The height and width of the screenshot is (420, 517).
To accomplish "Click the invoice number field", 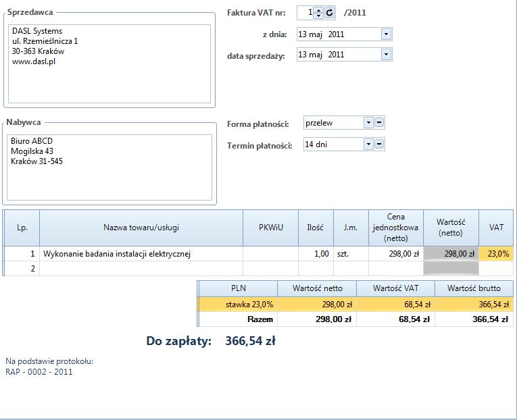I will pyautogui.click(x=306, y=12).
